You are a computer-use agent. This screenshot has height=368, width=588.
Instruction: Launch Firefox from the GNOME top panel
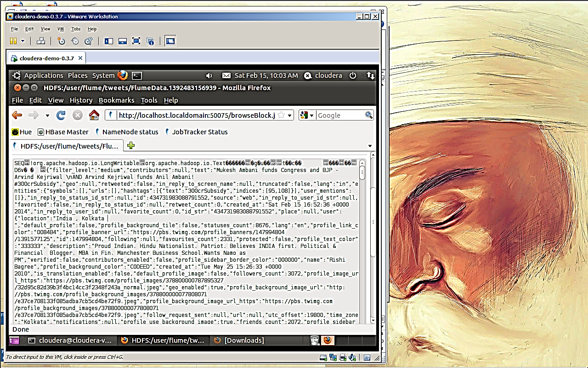click(x=123, y=75)
